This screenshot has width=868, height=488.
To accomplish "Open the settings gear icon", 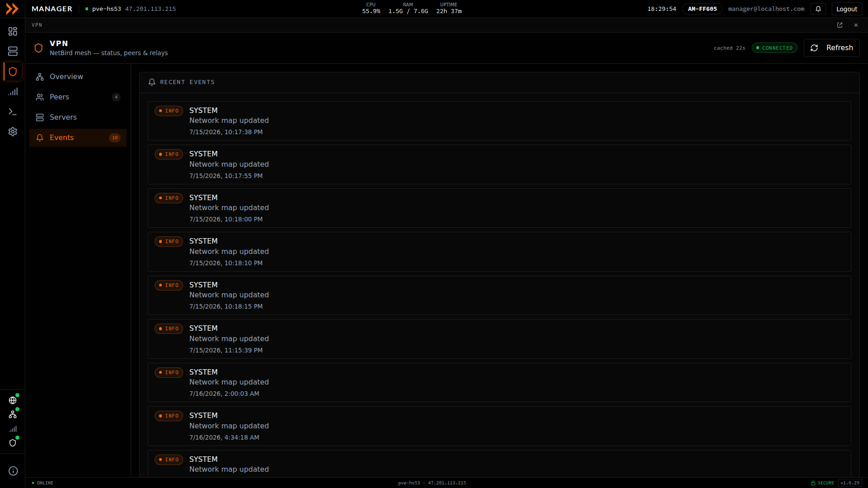I will pyautogui.click(x=13, y=131).
